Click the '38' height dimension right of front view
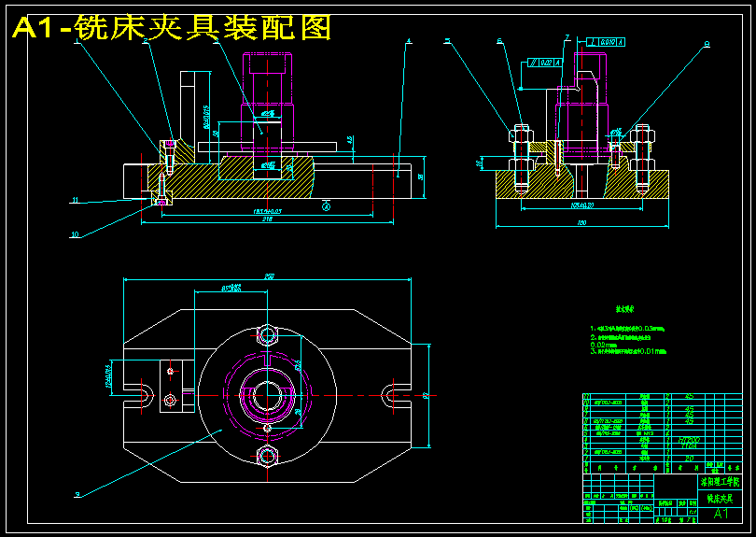This screenshot has width=756, height=537. click(x=421, y=177)
